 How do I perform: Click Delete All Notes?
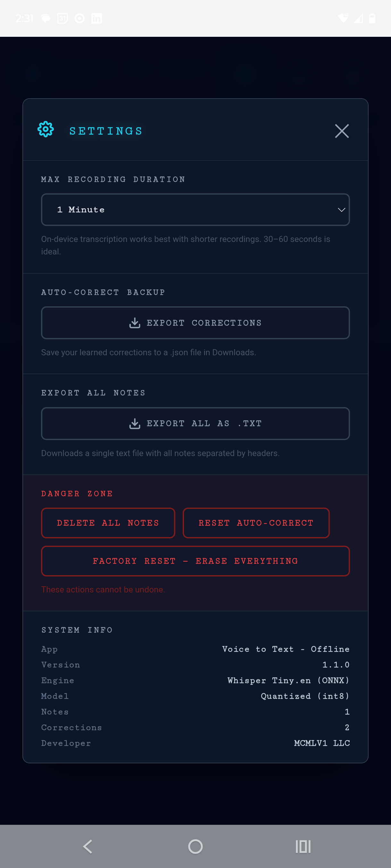coord(108,523)
